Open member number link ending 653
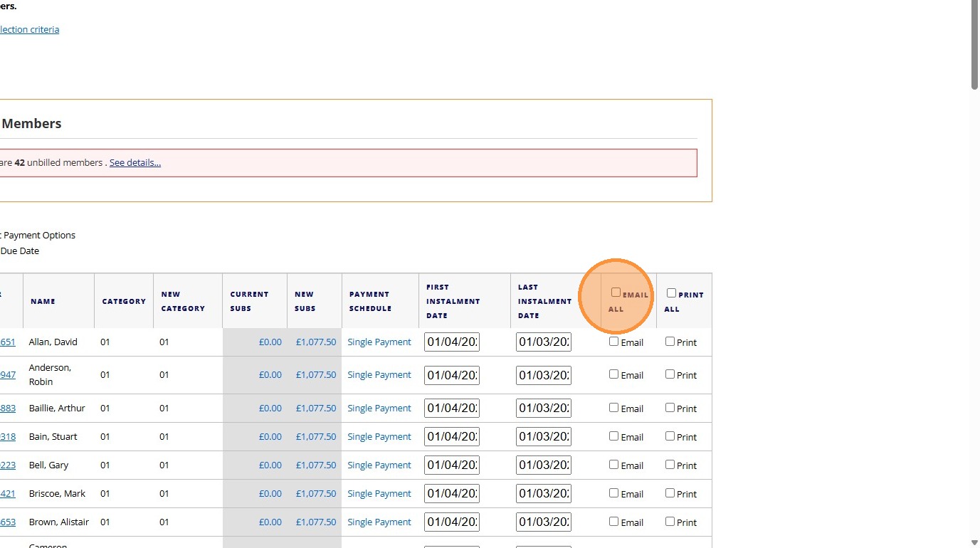 coord(7,522)
